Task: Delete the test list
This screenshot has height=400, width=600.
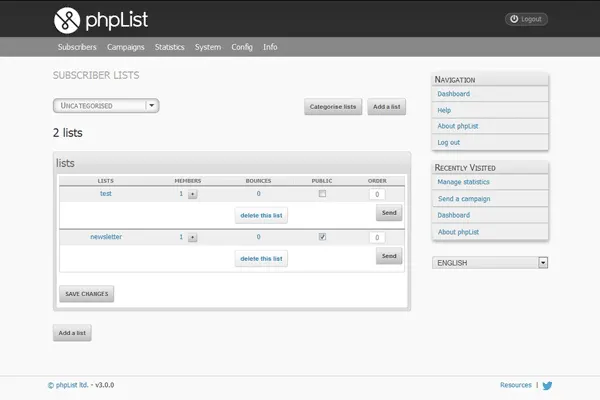Action: (x=261, y=215)
